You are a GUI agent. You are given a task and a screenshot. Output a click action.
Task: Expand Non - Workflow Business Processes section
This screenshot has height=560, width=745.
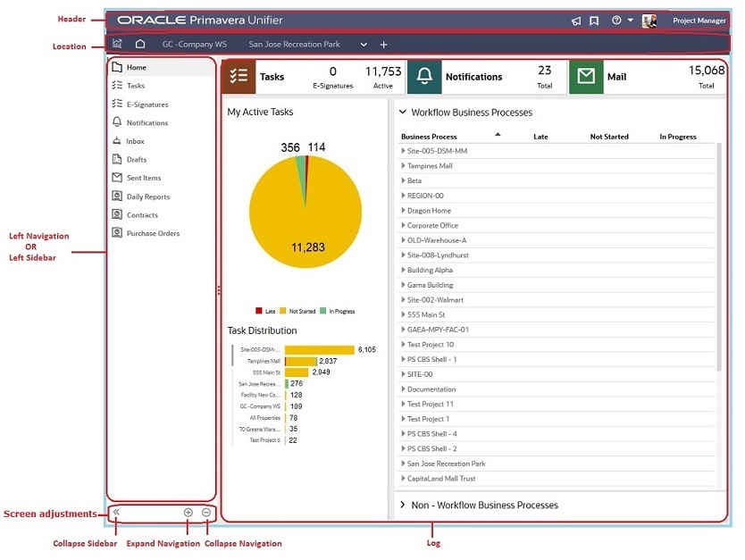tap(403, 505)
